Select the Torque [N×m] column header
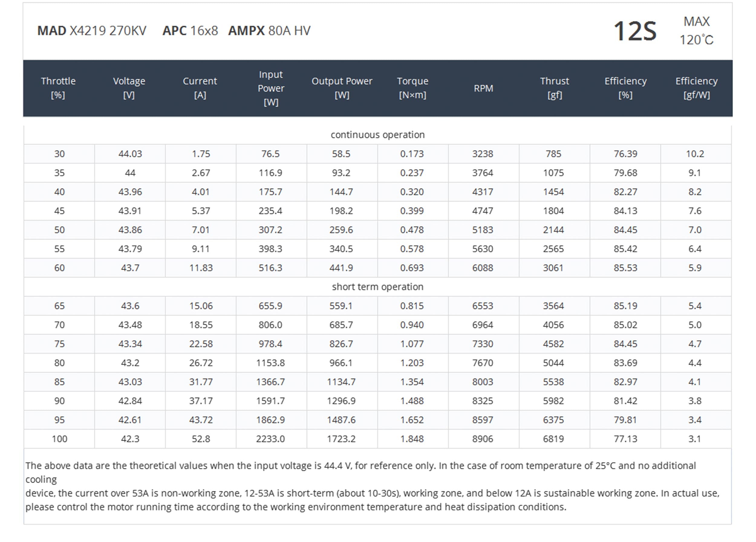The image size is (756, 542). 412,88
